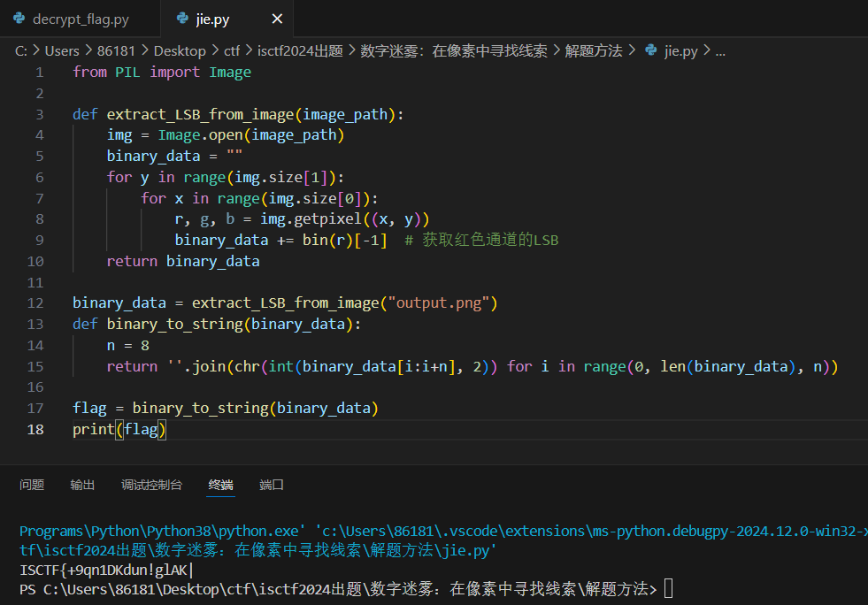The image size is (868, 605).
Task: Open the 86181 breadcrumb folder
Action: coord(116,51)
